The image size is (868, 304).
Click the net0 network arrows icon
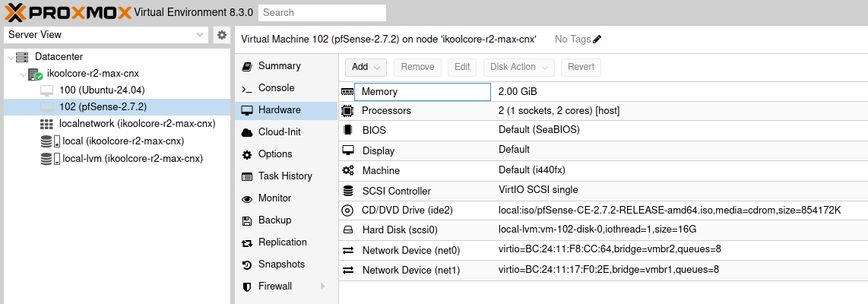(347, 251)
